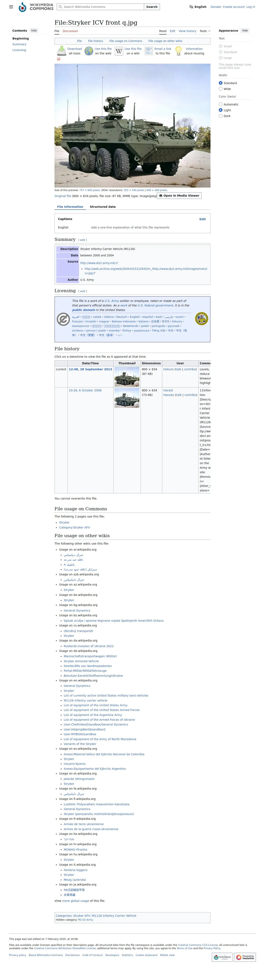The width and height of the screenshot is (265, 980).
Task: Open the sbct.army.mil source link
Action: point(99,263)
